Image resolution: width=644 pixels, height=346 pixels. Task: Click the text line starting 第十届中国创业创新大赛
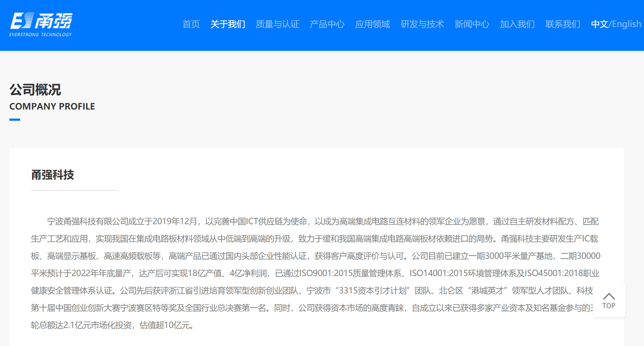click(312, 308)
